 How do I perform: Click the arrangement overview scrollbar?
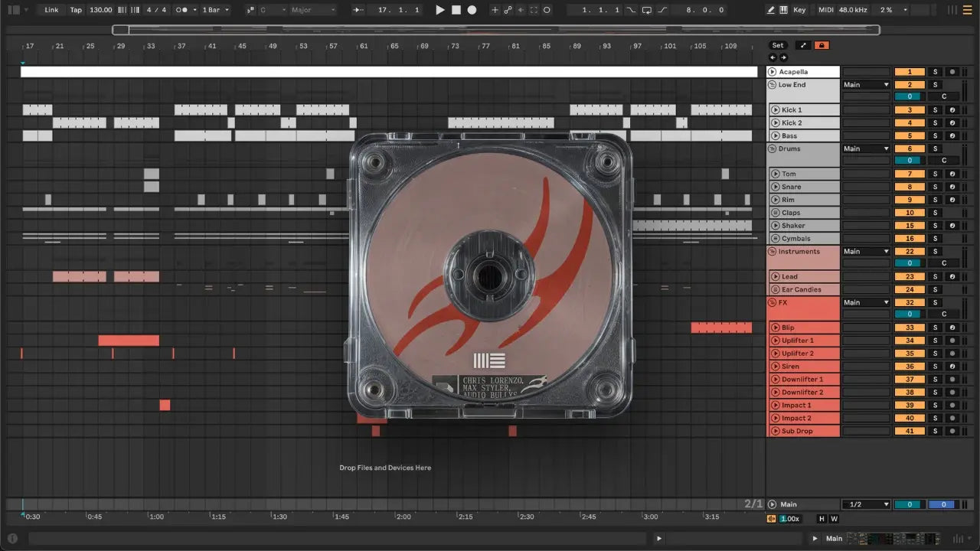pyautogui.click(x=496, y=30)
